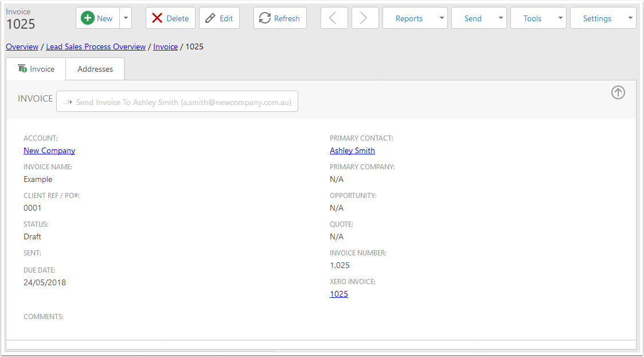Click the circled up arrow collapse icon

(618, 92)
